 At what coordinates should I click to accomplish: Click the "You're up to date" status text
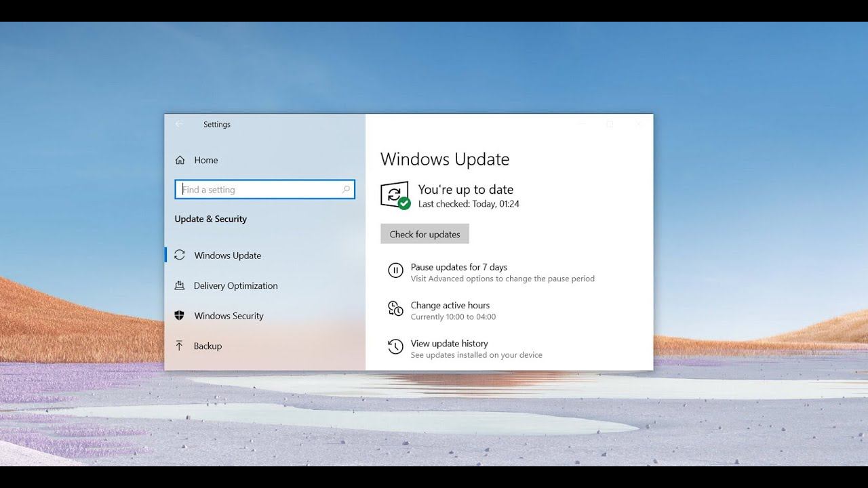(466, 190)
